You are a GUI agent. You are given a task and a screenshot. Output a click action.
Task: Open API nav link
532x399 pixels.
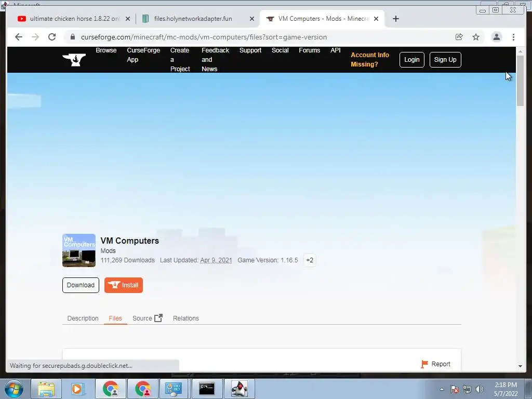pos(335,50)
